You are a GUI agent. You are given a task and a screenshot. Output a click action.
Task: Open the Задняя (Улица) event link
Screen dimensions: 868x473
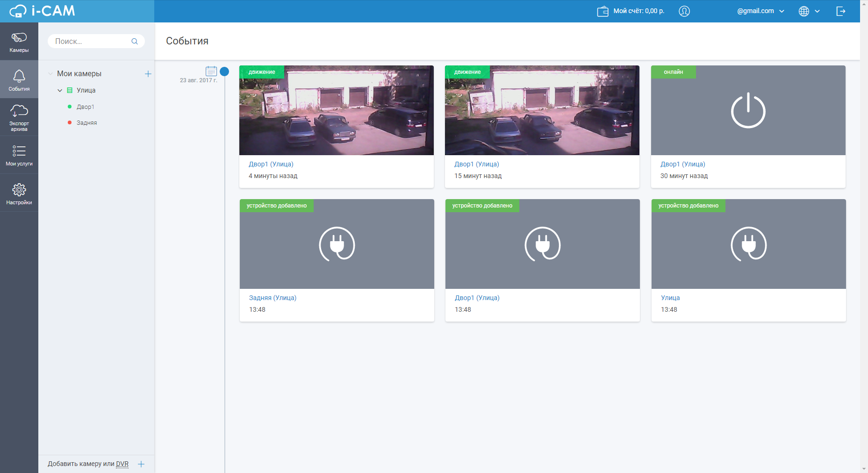point(273,298)
